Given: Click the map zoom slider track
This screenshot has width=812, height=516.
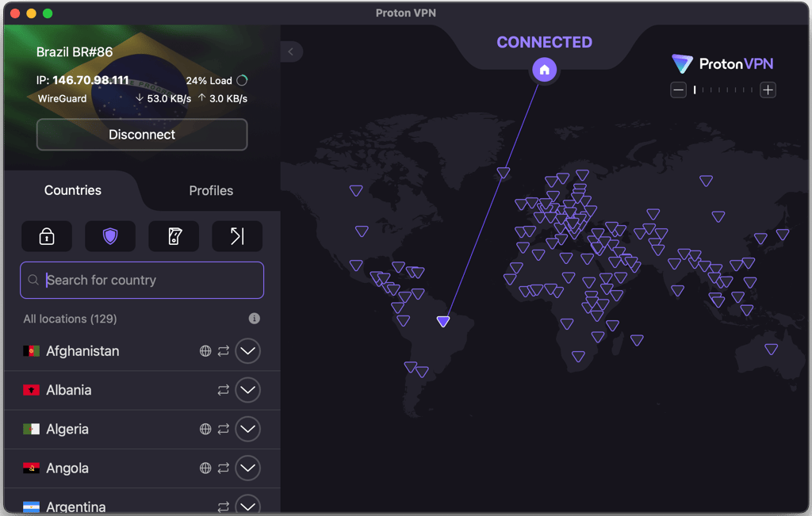Looking at the screenshot, I should tap(723, 90).
